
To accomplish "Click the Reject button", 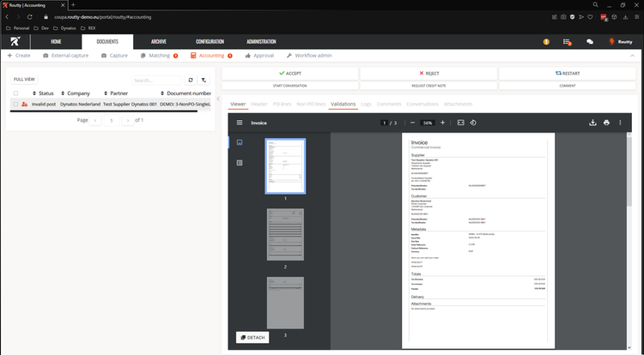I will pyautogui.click(x=428, y=74).
